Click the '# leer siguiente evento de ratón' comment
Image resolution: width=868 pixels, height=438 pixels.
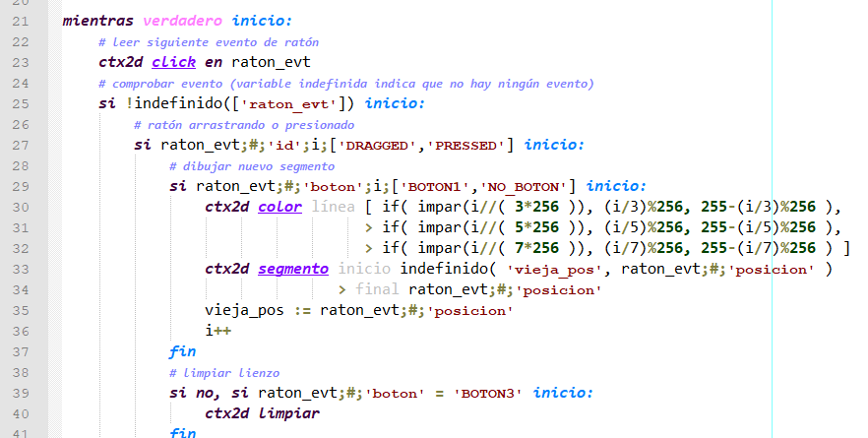tap(209, 42)
